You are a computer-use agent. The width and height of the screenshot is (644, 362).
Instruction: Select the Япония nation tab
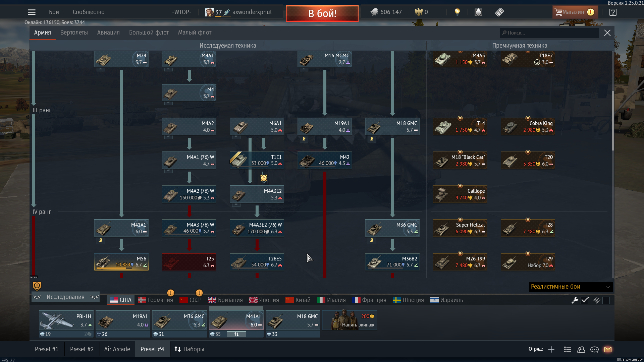pos(264,300)
